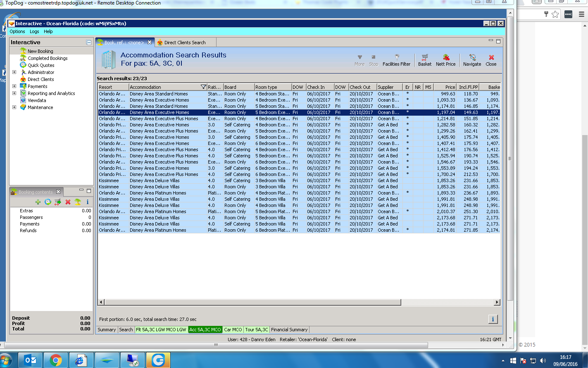Screen dimensions: 588x368
Task: Open Direct Clients in the tree
Action: [40, 79]
